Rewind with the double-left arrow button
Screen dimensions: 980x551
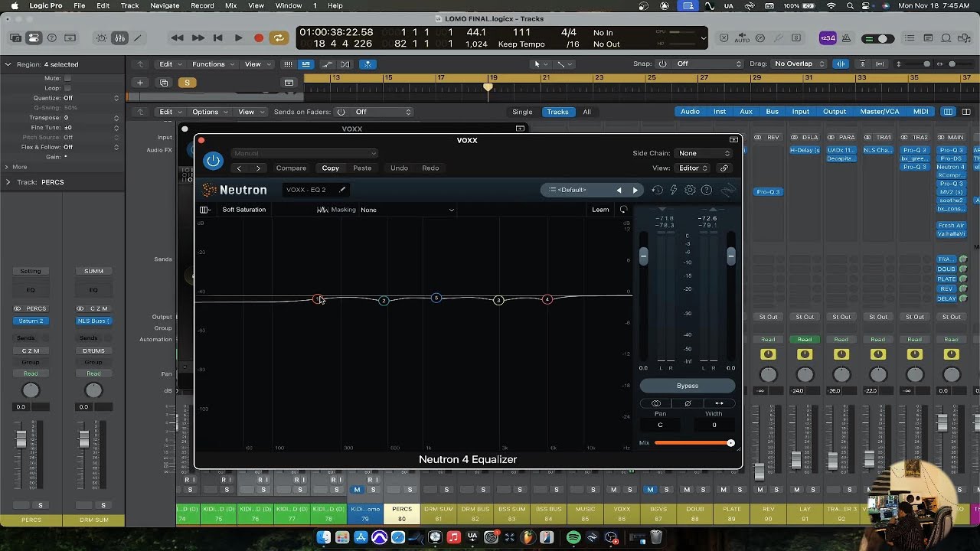pyautogui.click(x=178, y=37)
